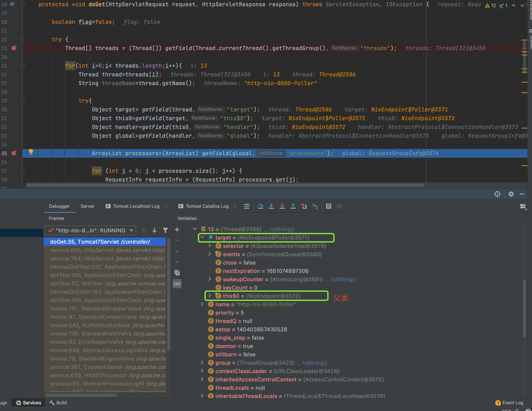Click toString() link on Thread@2586 row
The image size is (532, 411).
[x=282, y=229]
